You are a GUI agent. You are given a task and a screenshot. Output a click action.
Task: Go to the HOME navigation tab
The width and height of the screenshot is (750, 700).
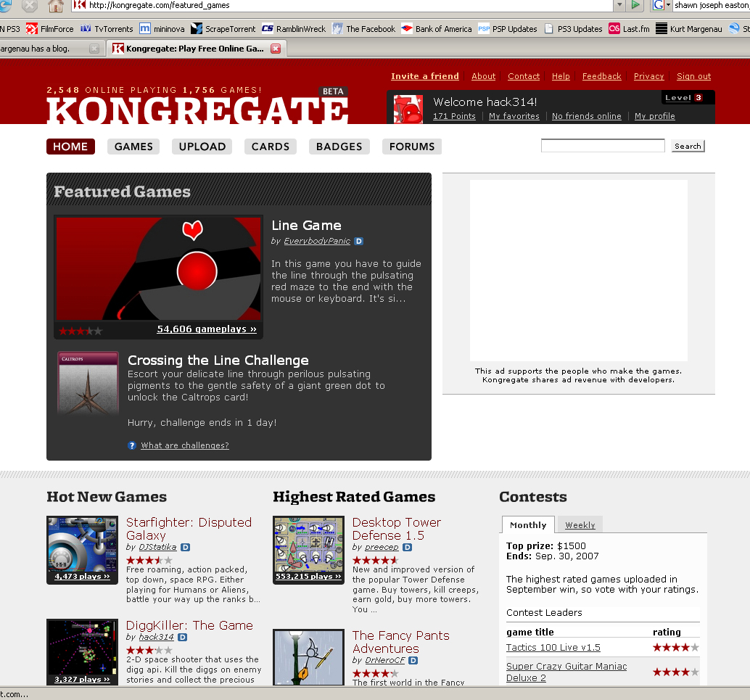pyautogui.click(x=70, y=147)
